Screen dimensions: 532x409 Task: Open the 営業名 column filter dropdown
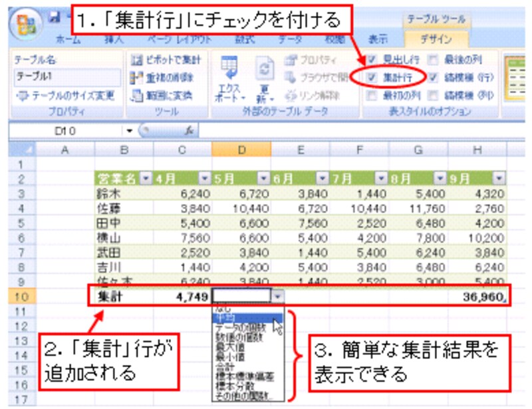(147, 179)
